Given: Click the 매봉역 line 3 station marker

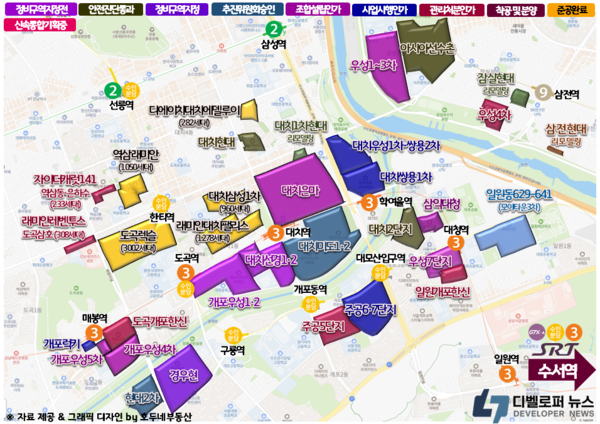Looking at the screenshot, I should 95,330.
